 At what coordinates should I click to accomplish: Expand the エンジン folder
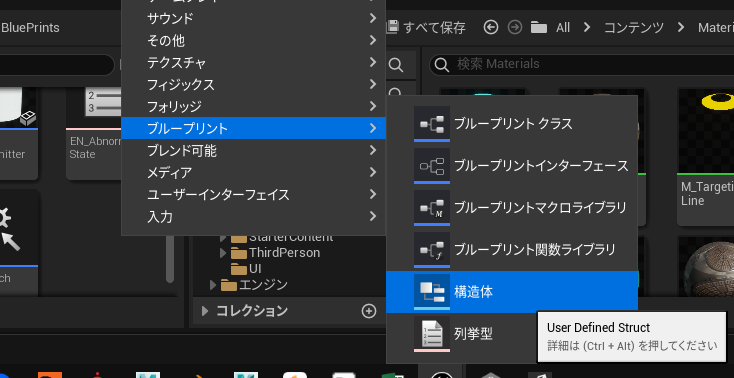(x=213, y=284)
